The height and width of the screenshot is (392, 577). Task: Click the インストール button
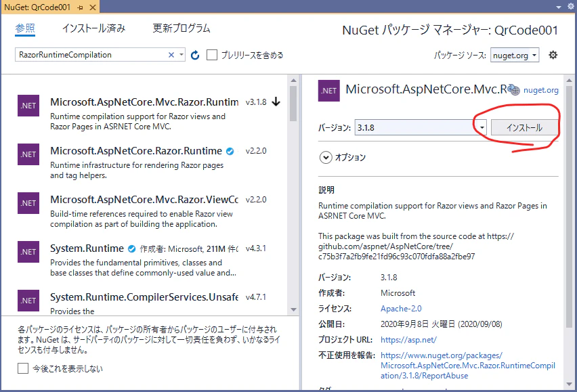524,127
